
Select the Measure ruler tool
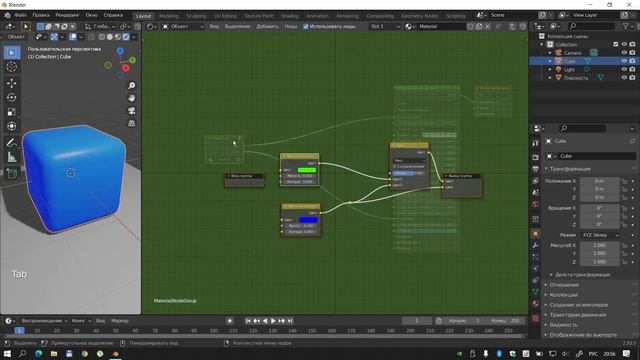(11, 157)
